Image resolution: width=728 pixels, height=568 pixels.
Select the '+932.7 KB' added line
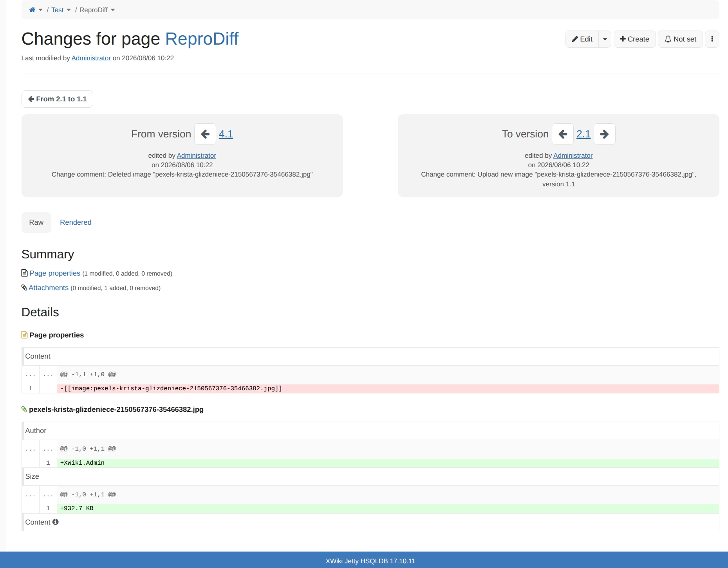click(388, 508)
